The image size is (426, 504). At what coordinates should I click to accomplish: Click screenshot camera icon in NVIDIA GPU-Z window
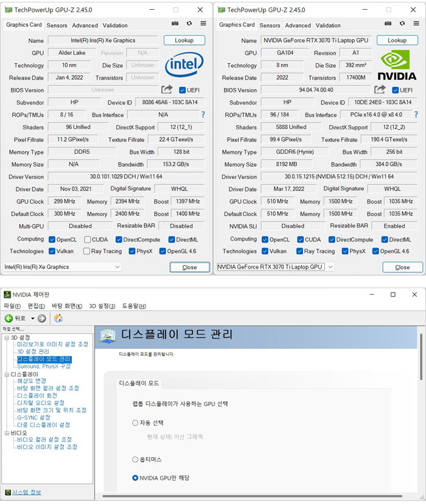[x=388, y=24]
